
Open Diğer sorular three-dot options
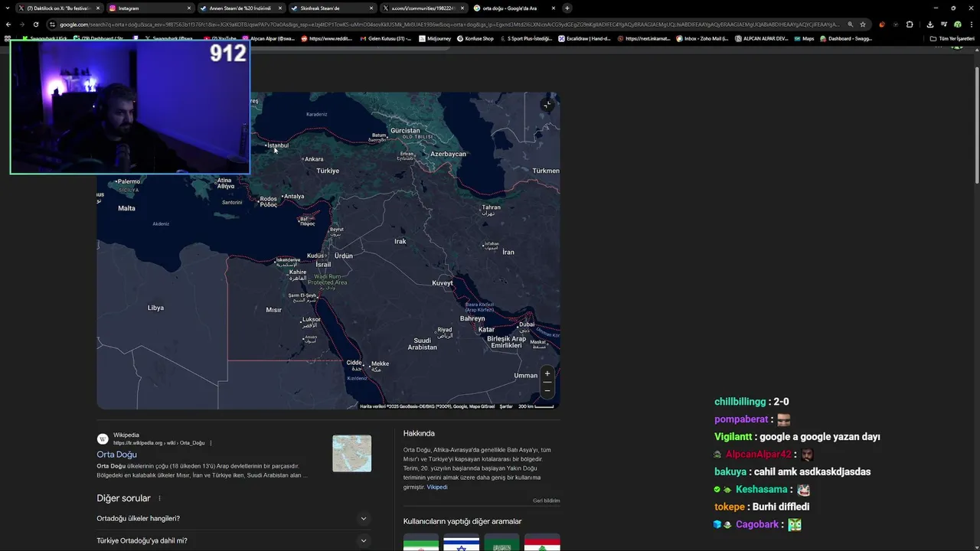(159, 498)
